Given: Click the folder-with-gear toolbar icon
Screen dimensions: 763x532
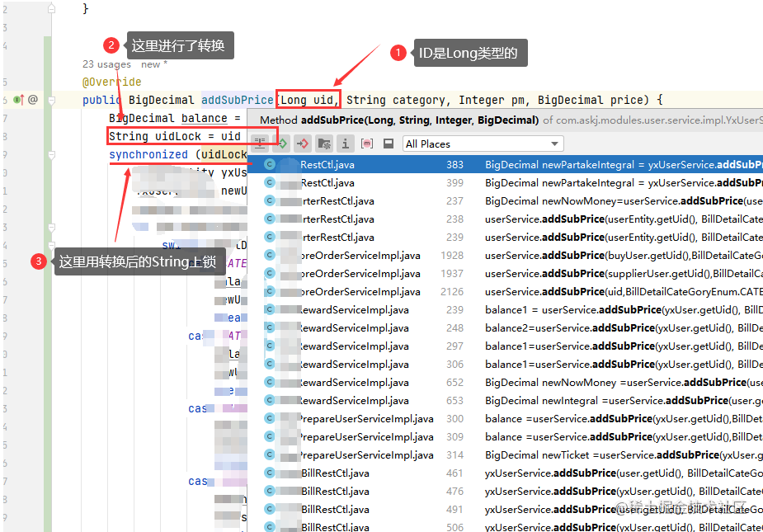Looking at the screenshot, I should 324,144.
